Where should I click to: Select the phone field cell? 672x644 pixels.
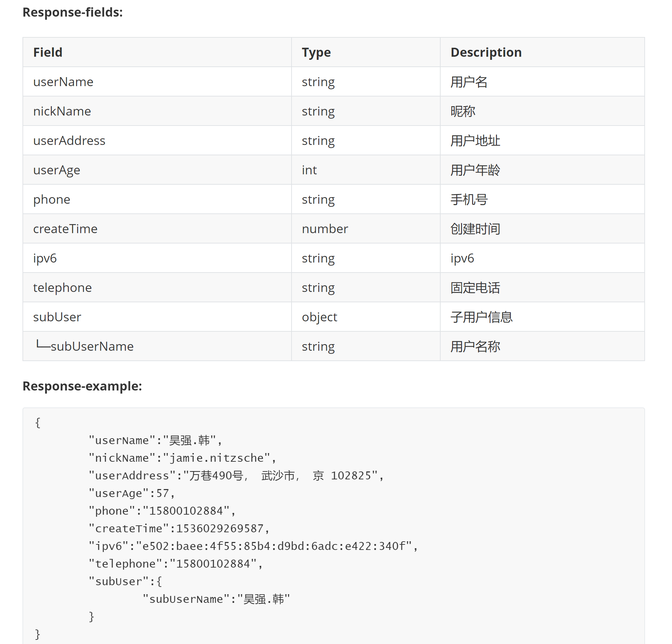click(157, 200)
